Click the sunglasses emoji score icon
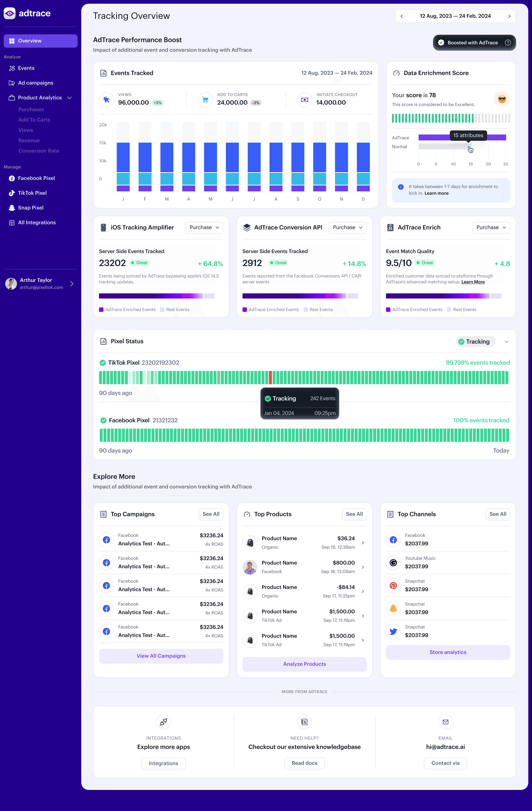This screenshot has height=811, width=532. 502,99
